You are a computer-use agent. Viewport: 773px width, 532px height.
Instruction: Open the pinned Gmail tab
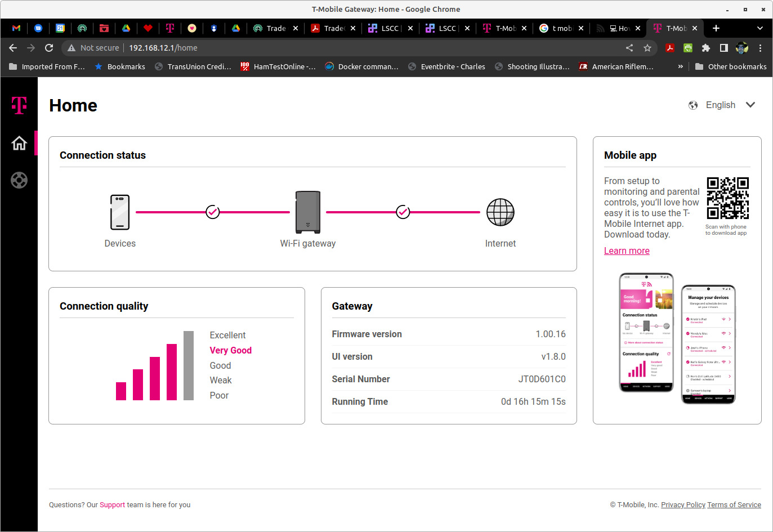16,28
